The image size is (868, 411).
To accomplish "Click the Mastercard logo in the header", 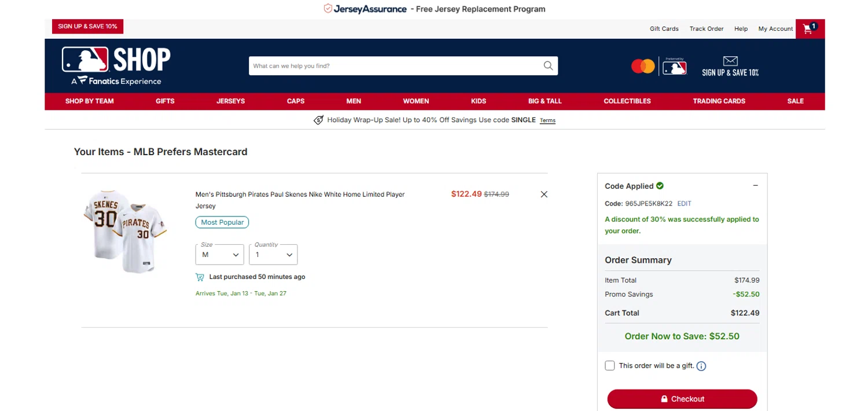I will 642,67.
